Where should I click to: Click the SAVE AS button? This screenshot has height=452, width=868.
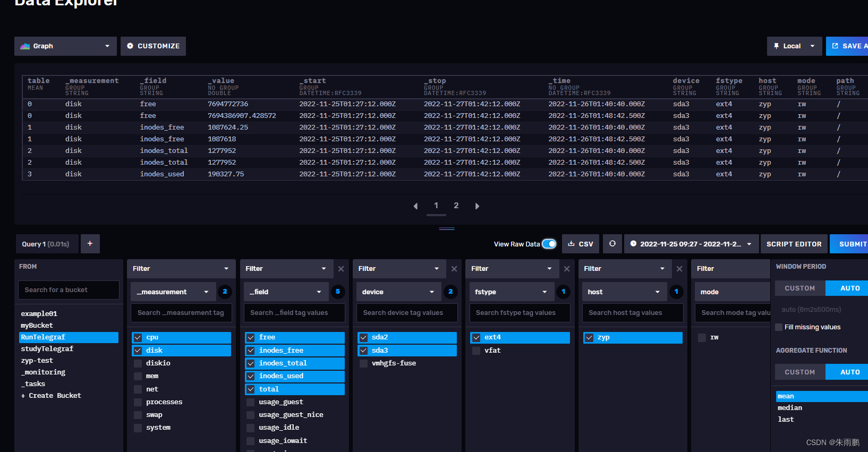pyautogui.click(x=847, y=46)
